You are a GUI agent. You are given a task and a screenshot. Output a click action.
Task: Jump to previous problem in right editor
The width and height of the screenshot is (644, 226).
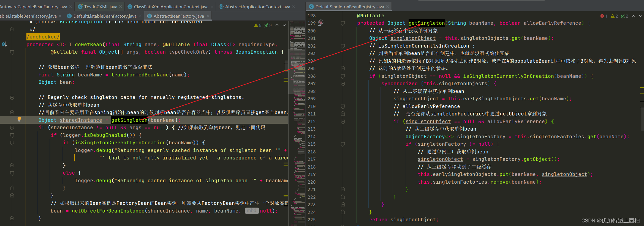coord(634,16)
